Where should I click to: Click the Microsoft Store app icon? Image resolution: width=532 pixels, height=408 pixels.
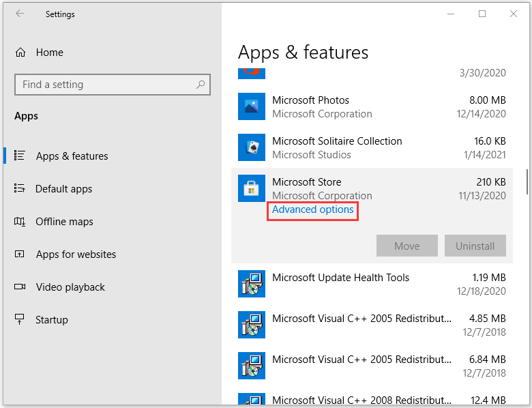point(251,188)
